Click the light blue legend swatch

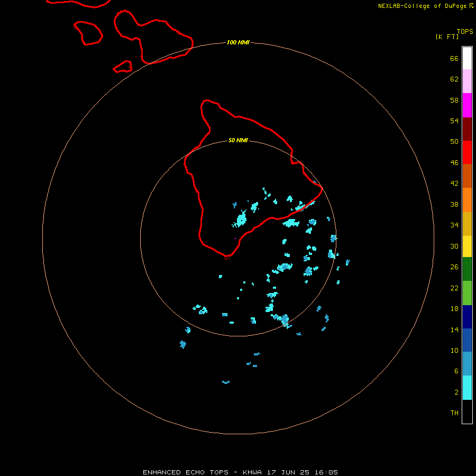[467, 364]
